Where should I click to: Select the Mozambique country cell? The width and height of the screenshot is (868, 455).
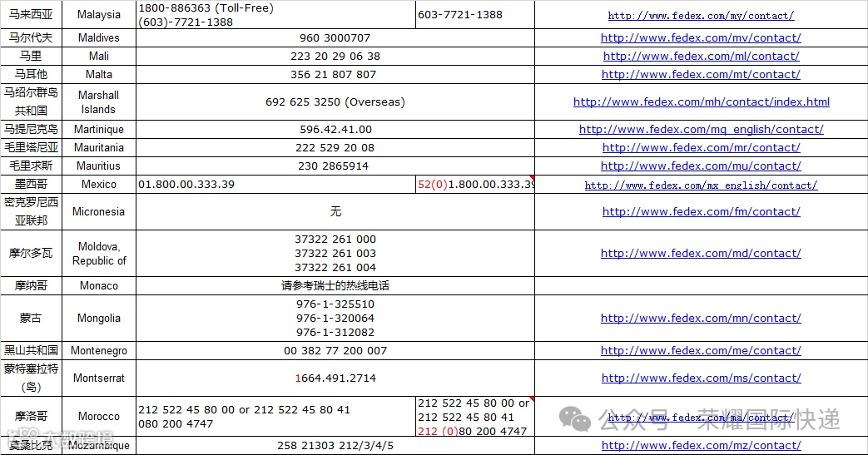pyautogui.click(x=98, y=445)
